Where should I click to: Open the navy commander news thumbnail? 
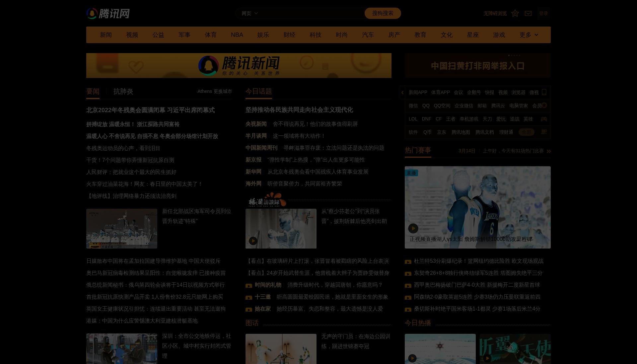(x=122, y=229)
